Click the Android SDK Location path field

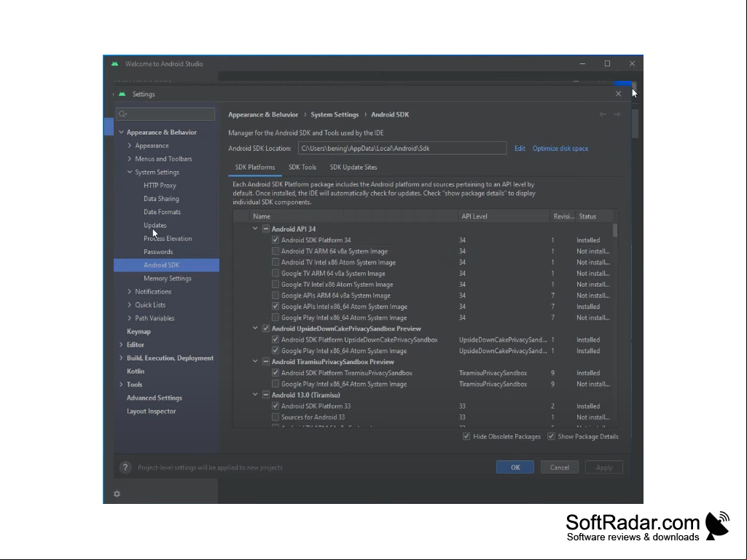402,148
